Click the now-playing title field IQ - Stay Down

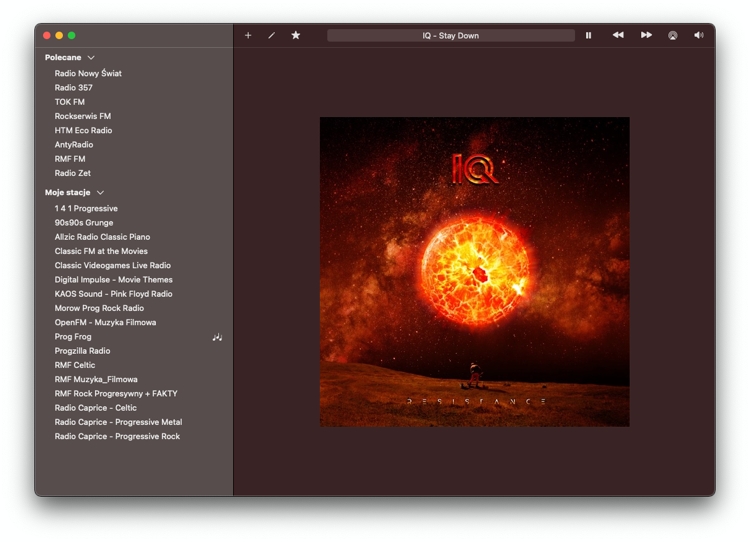451,35
